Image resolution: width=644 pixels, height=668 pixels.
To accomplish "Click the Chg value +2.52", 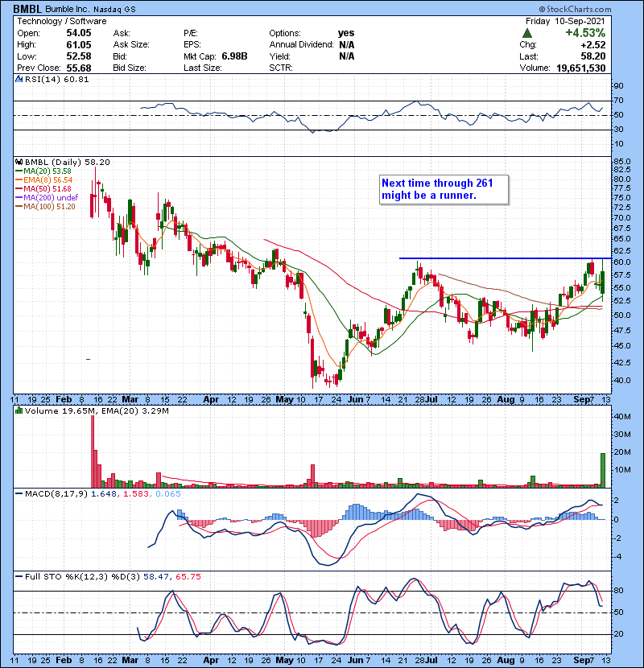I will (592, 44).
